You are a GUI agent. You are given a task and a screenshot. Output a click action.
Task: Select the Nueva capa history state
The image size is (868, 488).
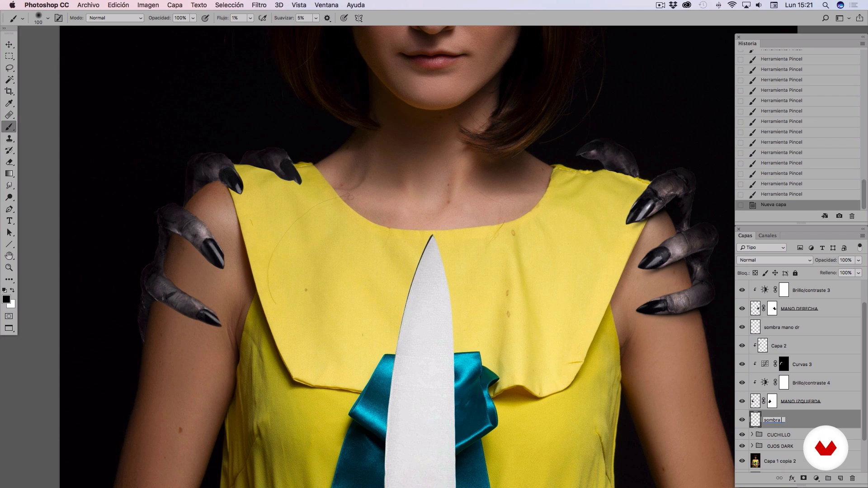(x=798, y=205)
